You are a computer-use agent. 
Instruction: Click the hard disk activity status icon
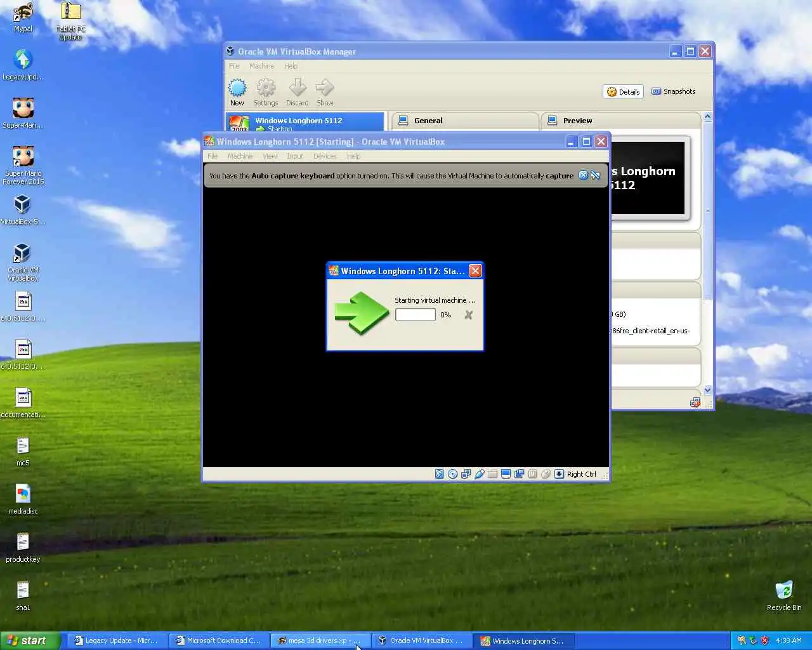[x=439, y=474]
